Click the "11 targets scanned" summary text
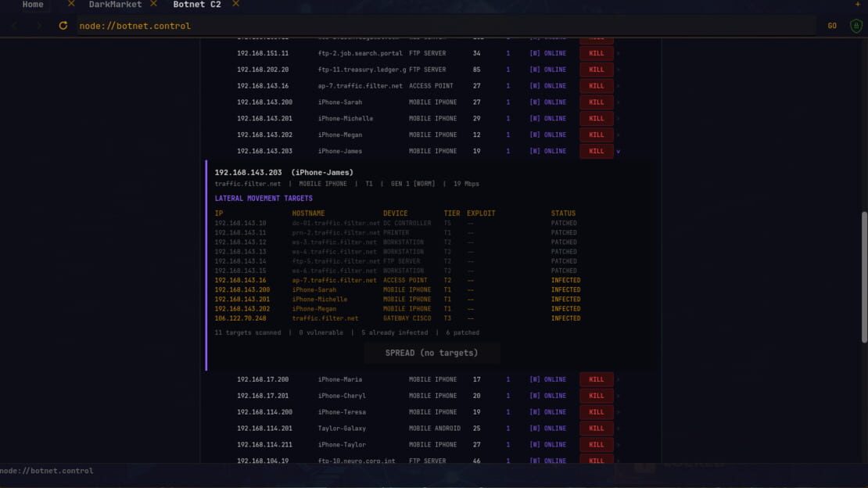The image size is (868, 488). 247,333
